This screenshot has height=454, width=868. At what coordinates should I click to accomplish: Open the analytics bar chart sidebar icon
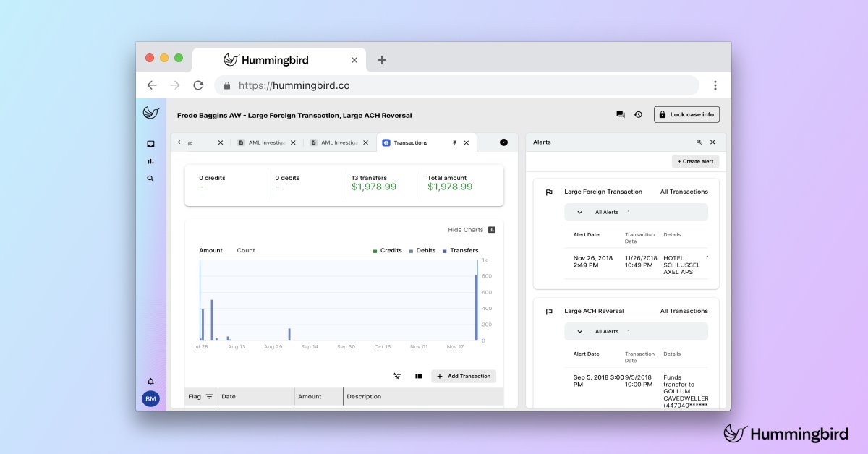coord(150,161)
